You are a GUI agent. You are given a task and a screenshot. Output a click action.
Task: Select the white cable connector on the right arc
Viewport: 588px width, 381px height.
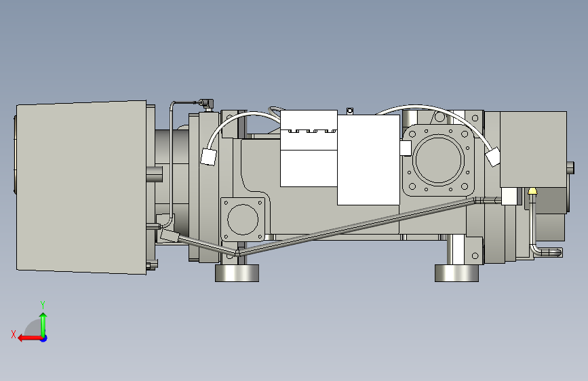pos(493,157)
